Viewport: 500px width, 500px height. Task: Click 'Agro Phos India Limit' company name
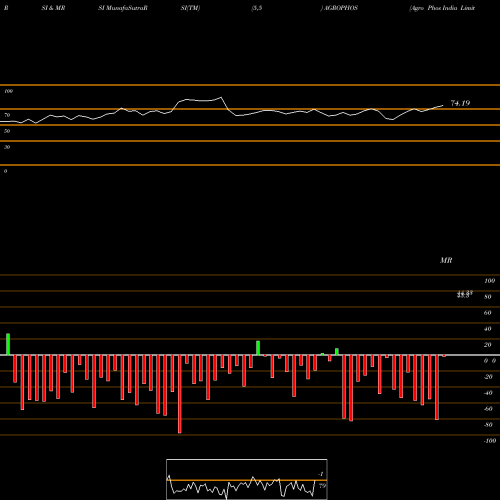coord(442,8)
